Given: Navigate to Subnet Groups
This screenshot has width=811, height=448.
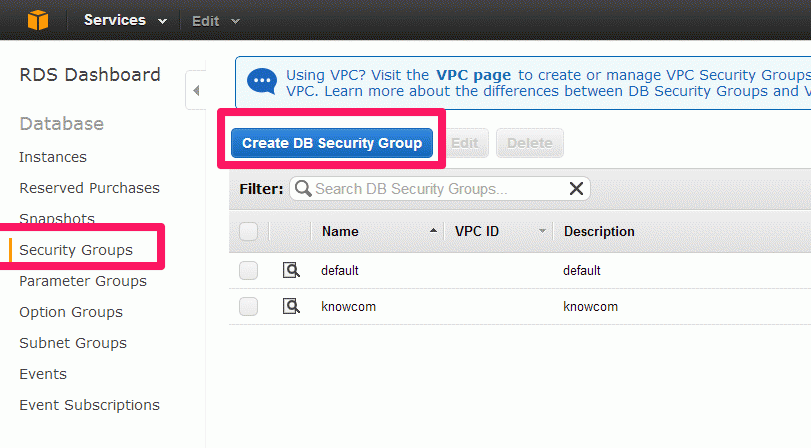Looking at the screenshot, I should coord(73,343).
